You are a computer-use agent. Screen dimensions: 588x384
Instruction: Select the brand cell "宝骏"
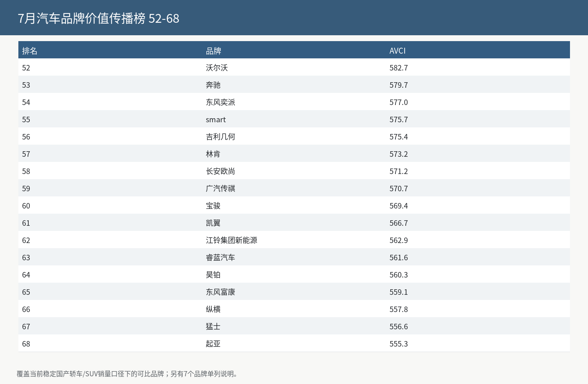click(x=213, y=206)
